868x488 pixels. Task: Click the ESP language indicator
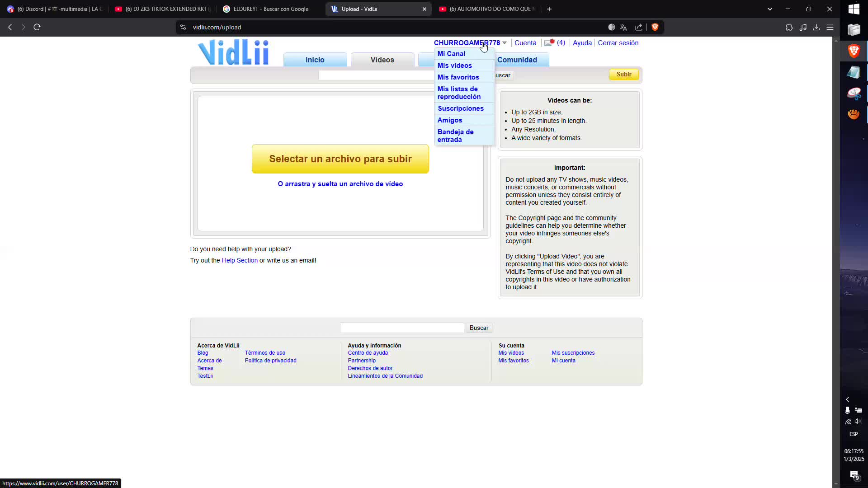pos(854,434)
